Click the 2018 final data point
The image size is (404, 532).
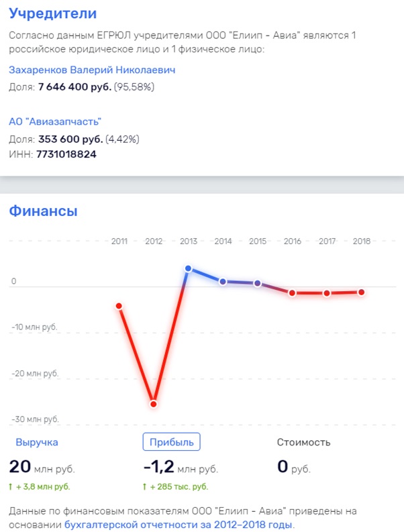click(x=362, y=292)
